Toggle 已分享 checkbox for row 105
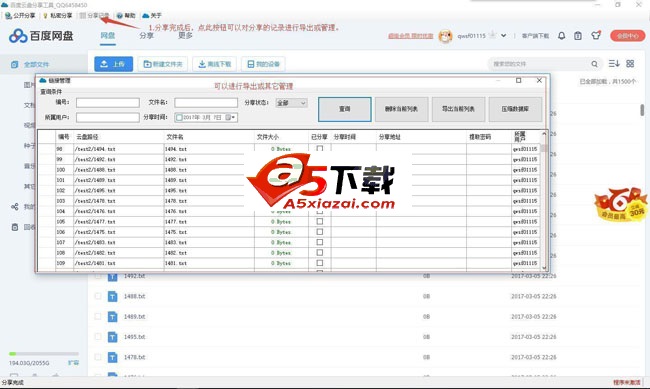Screen dimensions: 650x389 (320, 221)
